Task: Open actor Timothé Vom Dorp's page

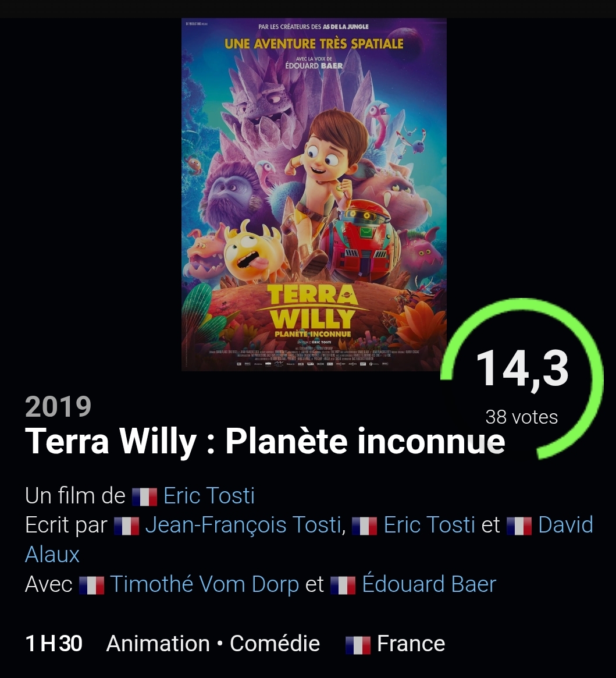Action: tap(205, 584)
